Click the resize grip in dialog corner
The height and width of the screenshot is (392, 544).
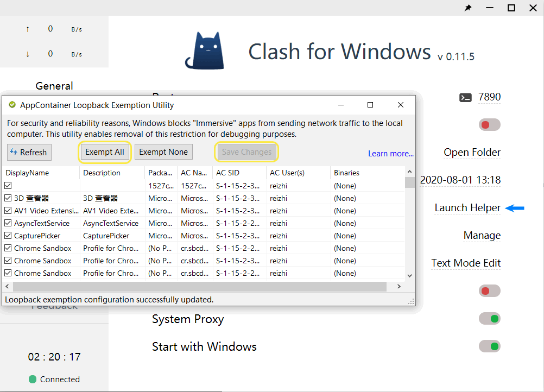click(x=411, y=301)
